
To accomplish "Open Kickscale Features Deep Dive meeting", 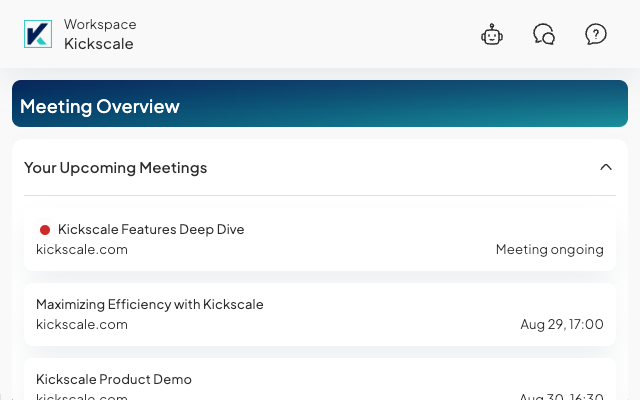I will [x=320, y=239].
